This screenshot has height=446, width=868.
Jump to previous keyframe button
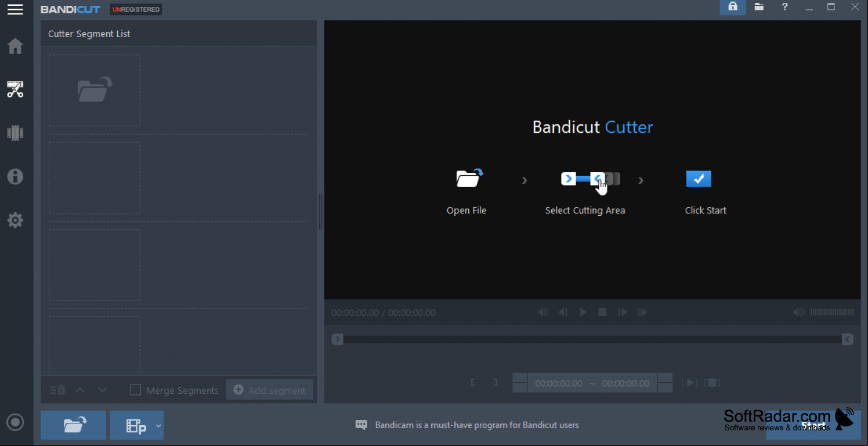point(543,312)
